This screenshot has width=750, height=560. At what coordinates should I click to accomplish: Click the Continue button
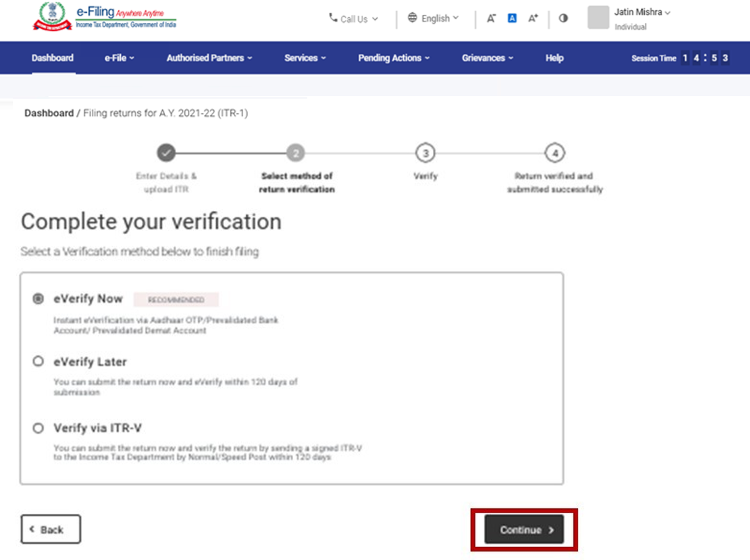[x=523, y=530]
